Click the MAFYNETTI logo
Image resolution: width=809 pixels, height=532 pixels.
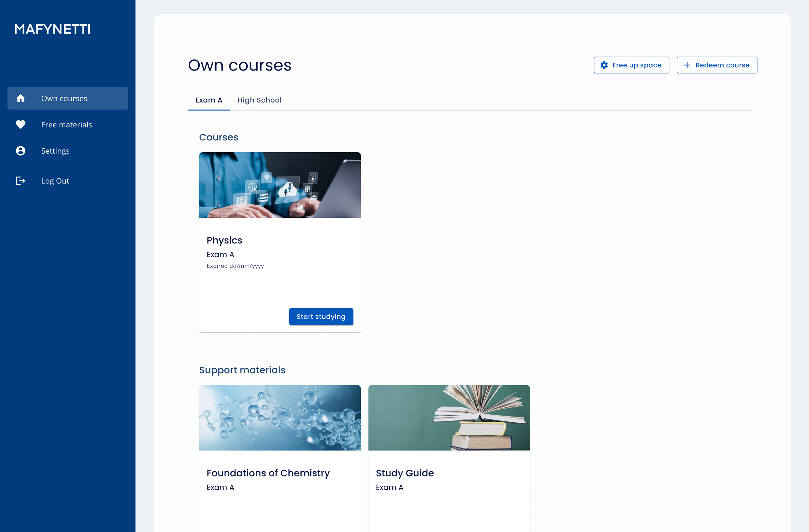(x=53, y=29)
